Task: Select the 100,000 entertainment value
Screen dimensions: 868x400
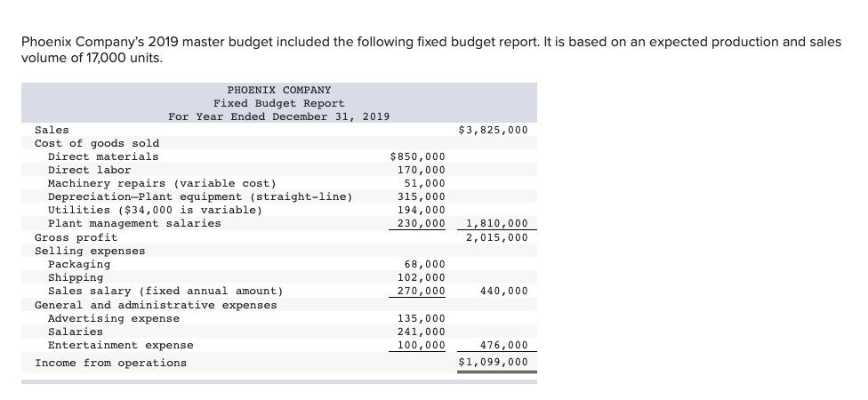Action: 422,345
